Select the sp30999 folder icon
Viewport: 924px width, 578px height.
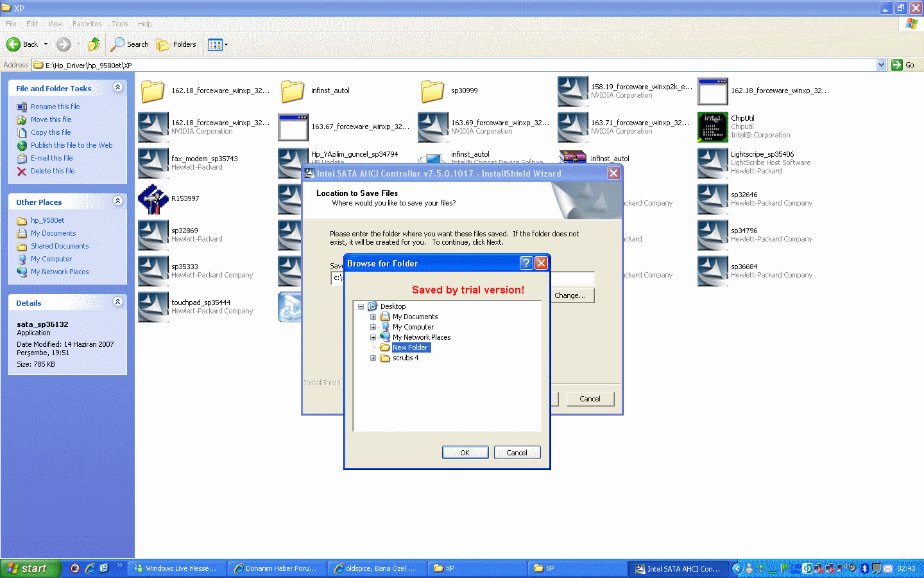click(x=432, y=91)
